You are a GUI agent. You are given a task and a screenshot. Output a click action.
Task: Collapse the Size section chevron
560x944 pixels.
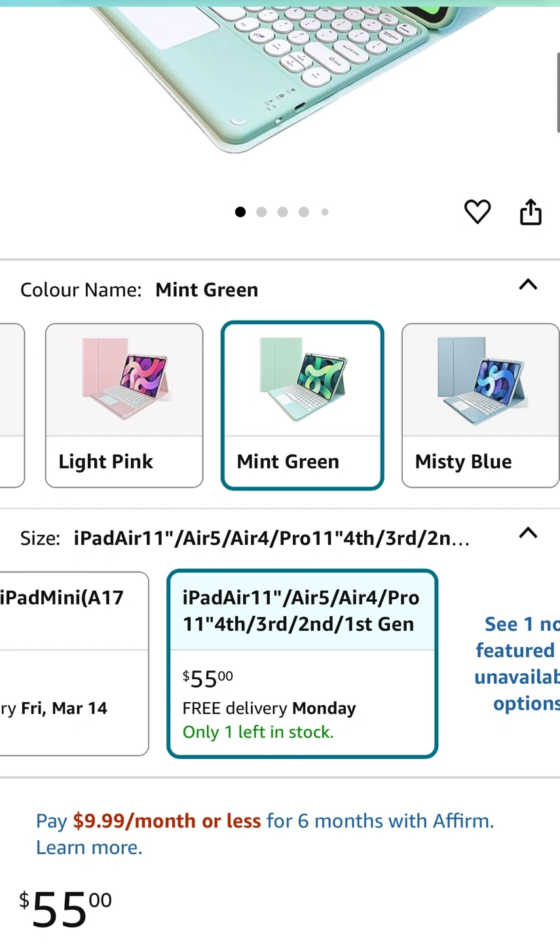click(528, 533)
